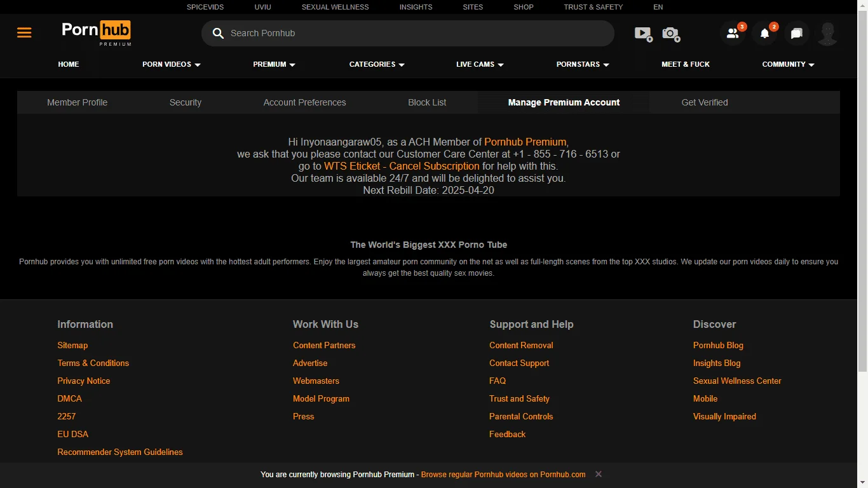The height and width of the screenshot is (488, 868).
Task: Open Mobile footer link
Action: point(705,398)
